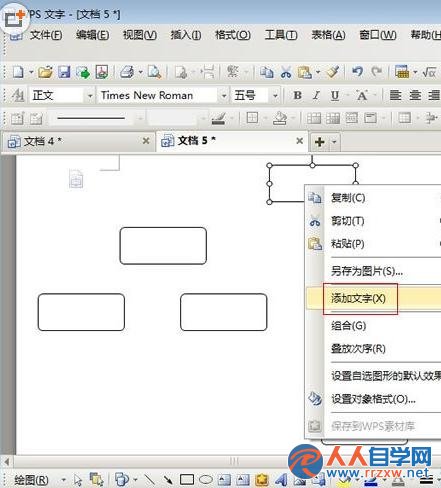Click the Print Preview icon
The width and height of the screenshot is (441, 488).
tap(154, 72)
